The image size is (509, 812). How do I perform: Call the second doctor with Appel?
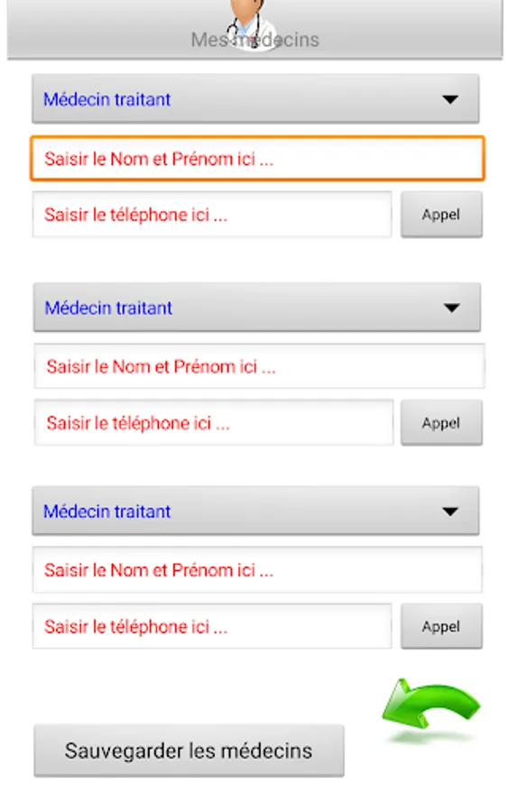coord(441,422)
